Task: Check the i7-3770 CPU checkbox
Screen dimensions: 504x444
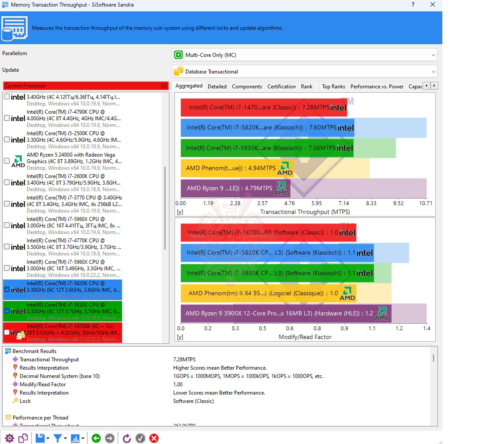Action: click(7, 204)
